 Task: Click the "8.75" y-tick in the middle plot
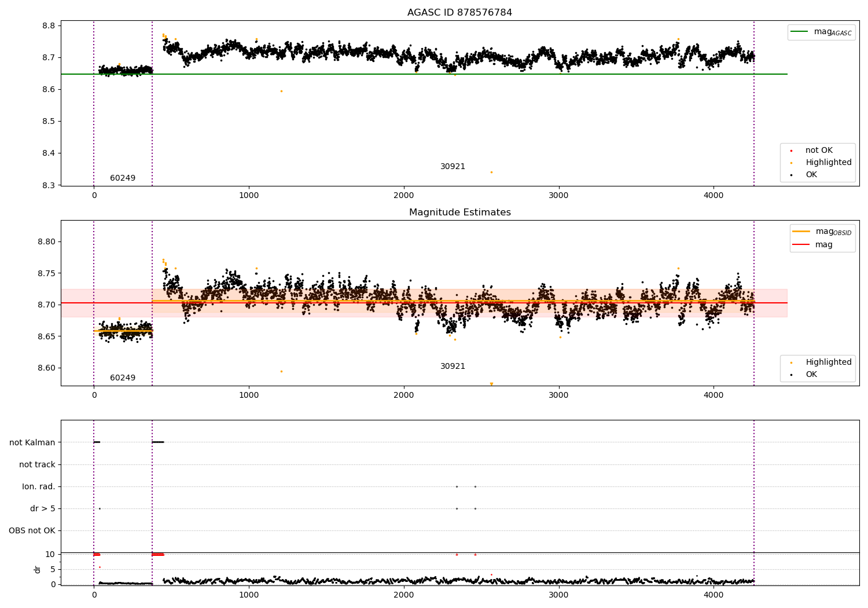click(47, 273)
